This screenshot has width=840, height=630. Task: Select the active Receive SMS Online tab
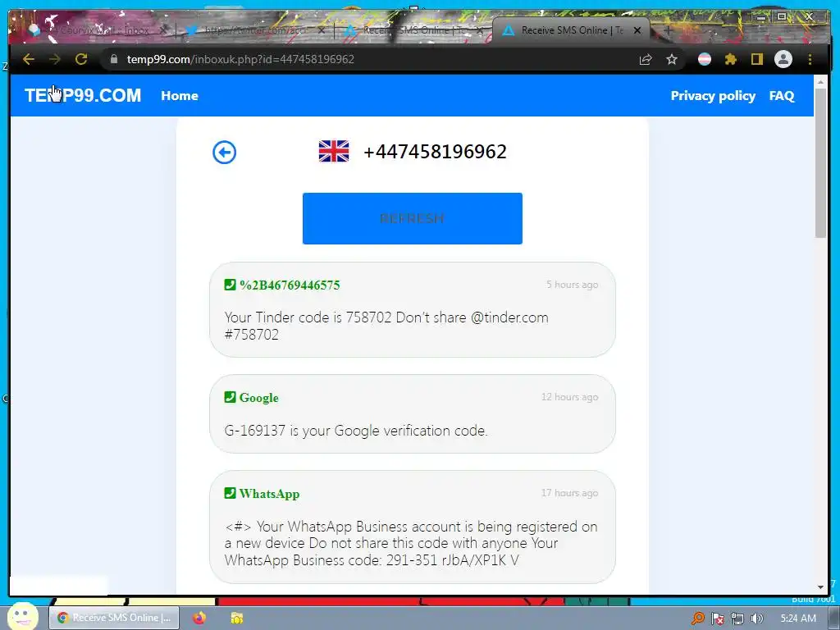pyautogui.click(x=571, y=30)
